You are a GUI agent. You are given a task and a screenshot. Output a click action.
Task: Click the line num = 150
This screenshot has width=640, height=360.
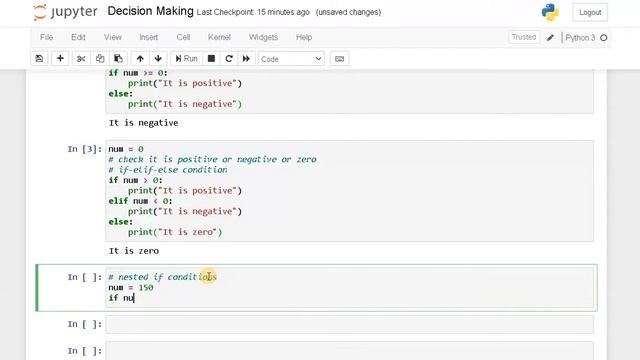(x=131, y=287)
